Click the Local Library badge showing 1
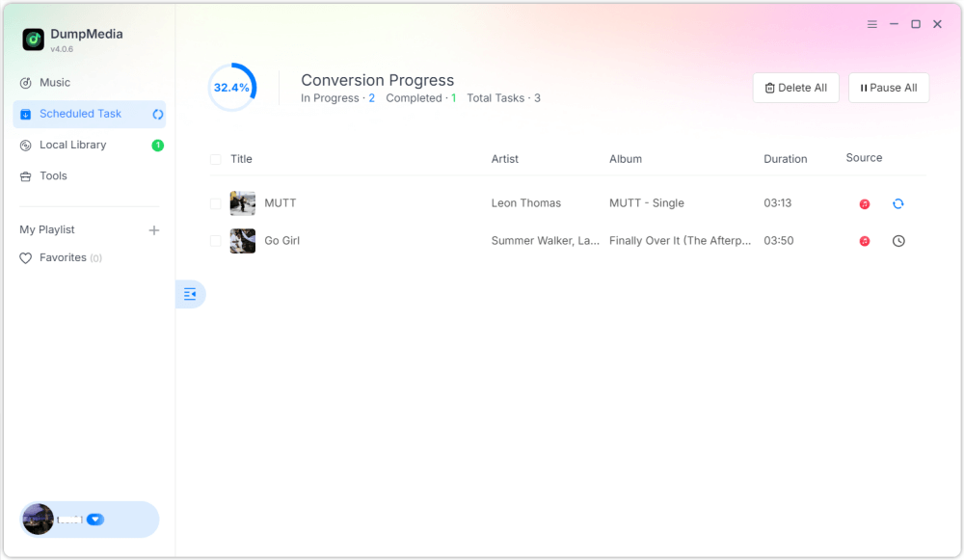The height and width of the screenshot is (560, 964). [x=157, y=146]
